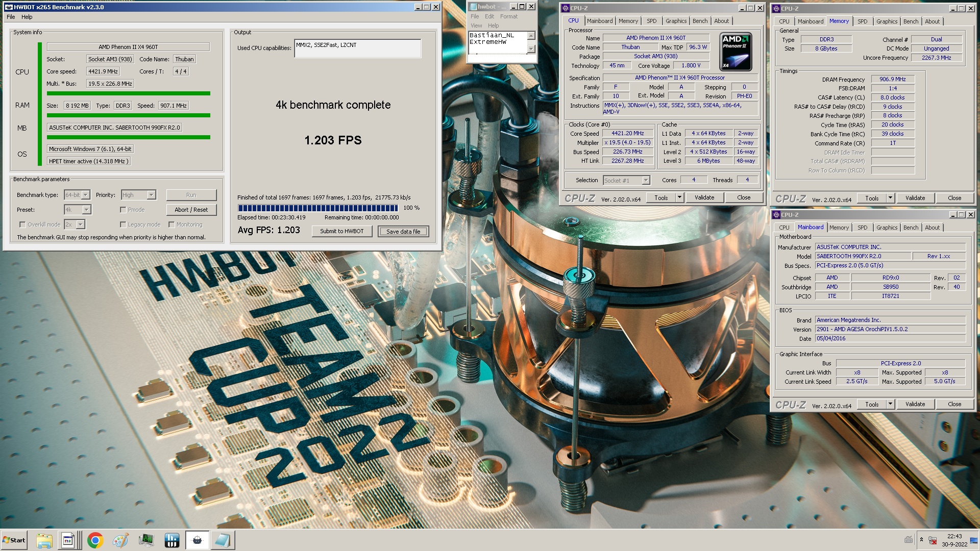Open Paint from the taskbar
Screen dimensions: 980x551
tap(120, 540)
